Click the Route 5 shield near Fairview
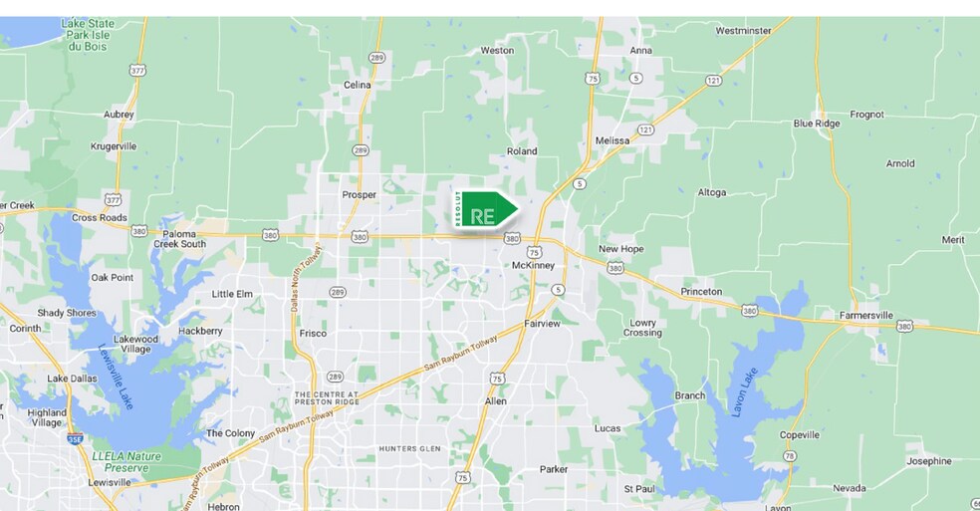The height and width of the screenshot is (511, 980). point(558,290)
